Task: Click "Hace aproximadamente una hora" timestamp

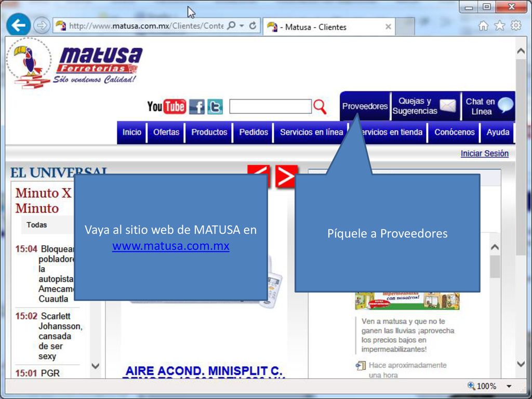Action: click(407, 370)
